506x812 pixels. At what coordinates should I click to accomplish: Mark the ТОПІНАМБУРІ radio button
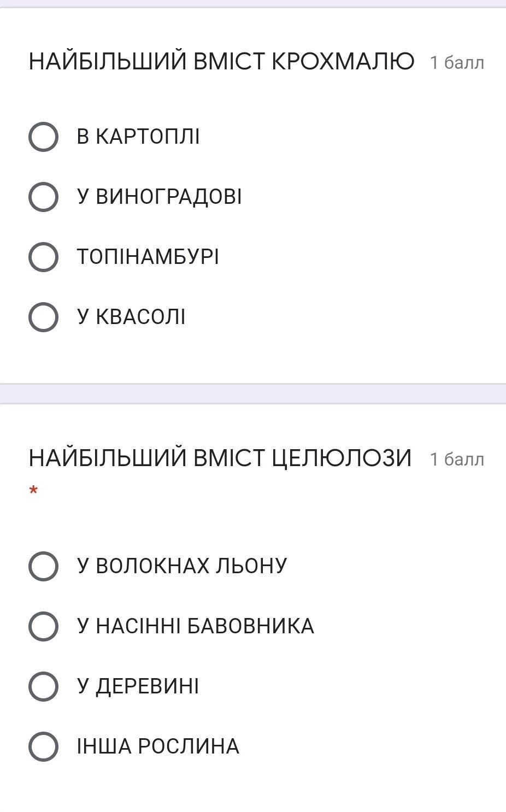43,257
